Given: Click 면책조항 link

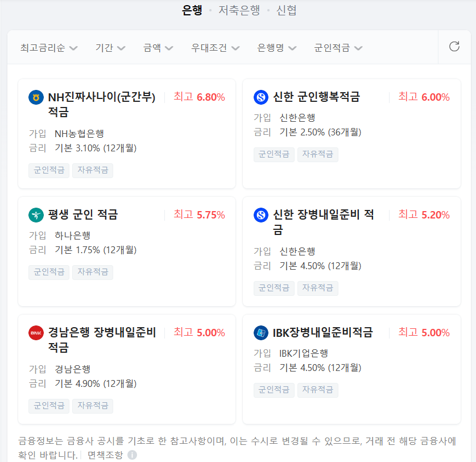Looking at the screenshot, I should coord(105,455).
